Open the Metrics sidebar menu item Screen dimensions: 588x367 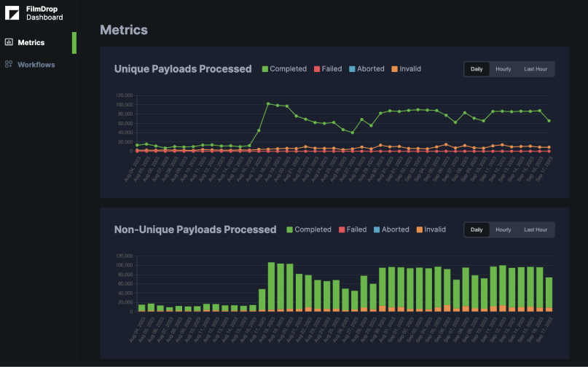(31, 43)
